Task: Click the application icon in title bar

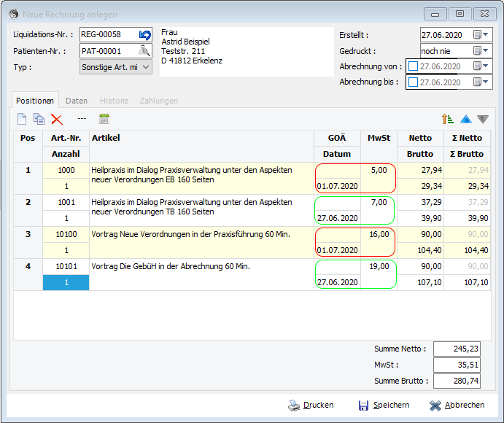Action: coord(14,14)
